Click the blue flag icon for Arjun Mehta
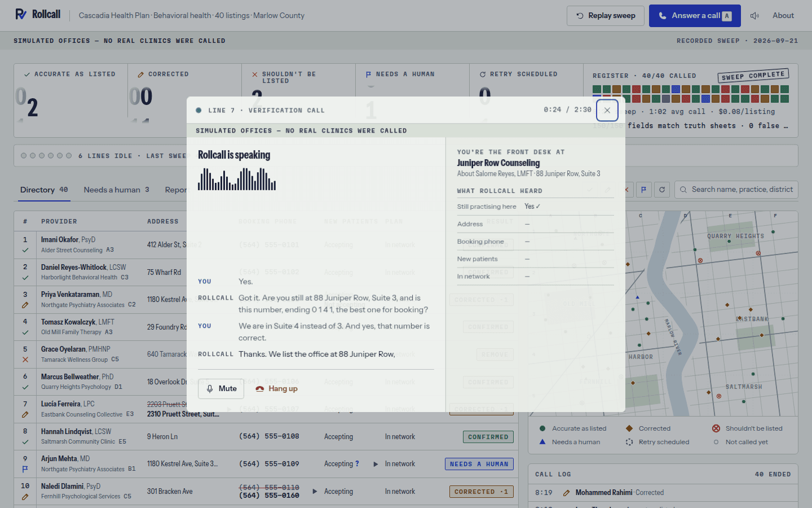 tap(25, 469)
